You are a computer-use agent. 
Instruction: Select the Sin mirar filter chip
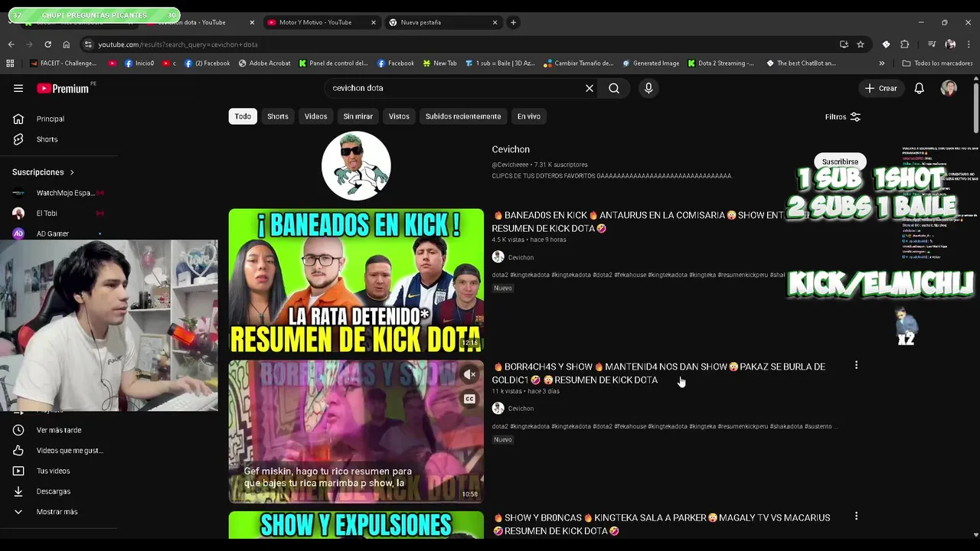point(358,116)
